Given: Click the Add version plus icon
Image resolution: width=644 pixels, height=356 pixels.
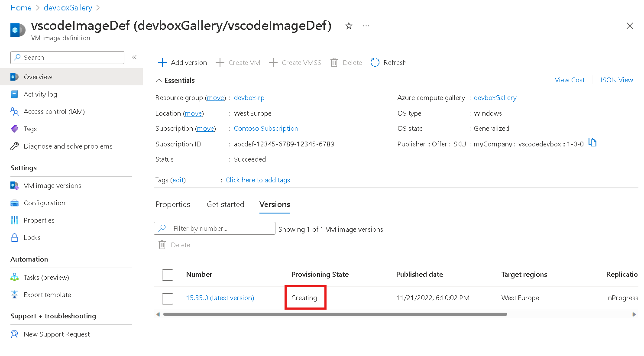Looking at the screenshot, I should [x=162, y=63].
